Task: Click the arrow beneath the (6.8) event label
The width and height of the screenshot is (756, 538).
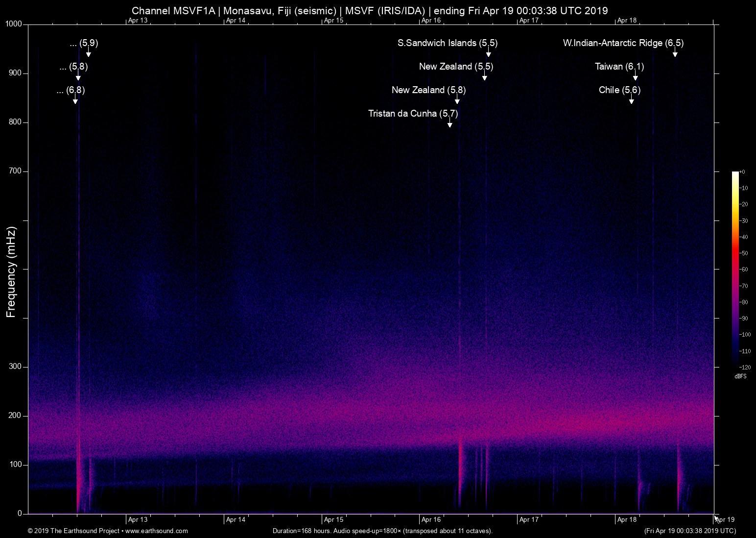Action: [x=75, y=99]
